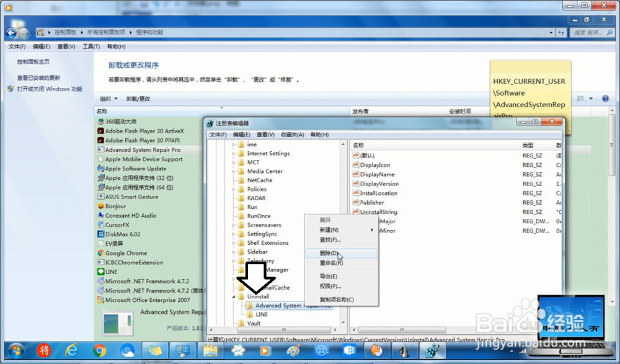Open 查看已安装的更新 link
This screenshot has height=364, width=620.
point(38,78)
